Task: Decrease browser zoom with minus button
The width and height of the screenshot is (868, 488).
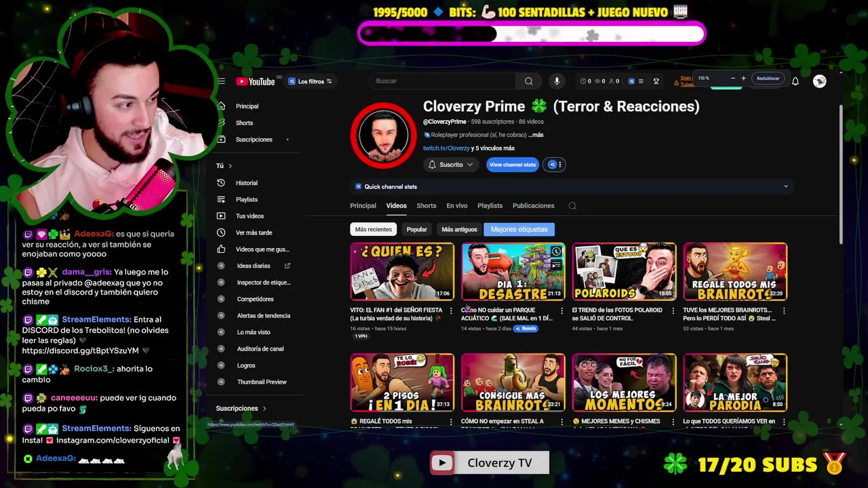Action: click(x=732, y=79)
